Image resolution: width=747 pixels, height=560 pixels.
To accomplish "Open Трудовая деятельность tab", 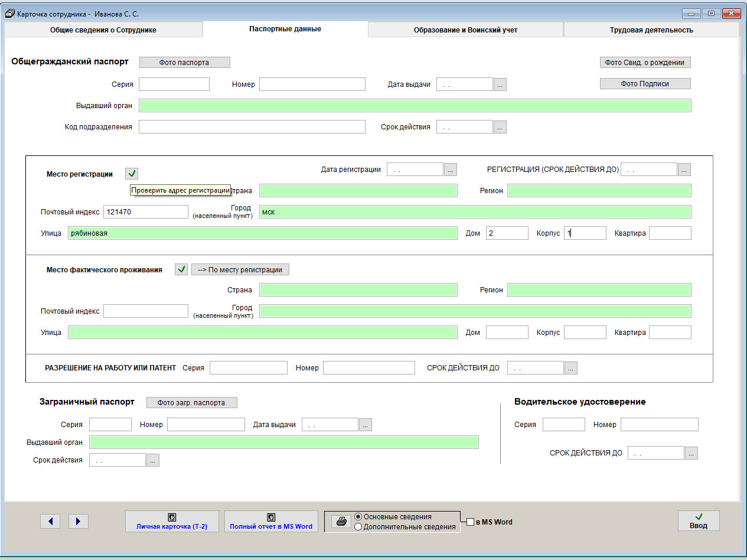I will [651, 30].
